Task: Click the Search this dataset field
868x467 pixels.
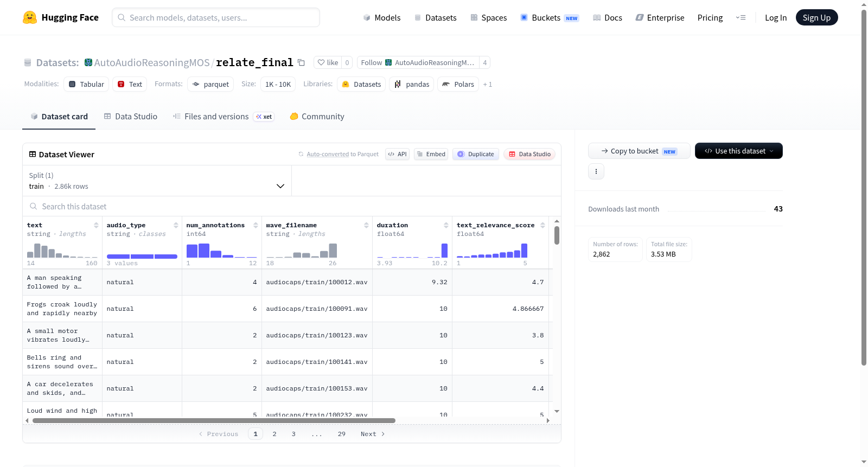Action: 292,207
